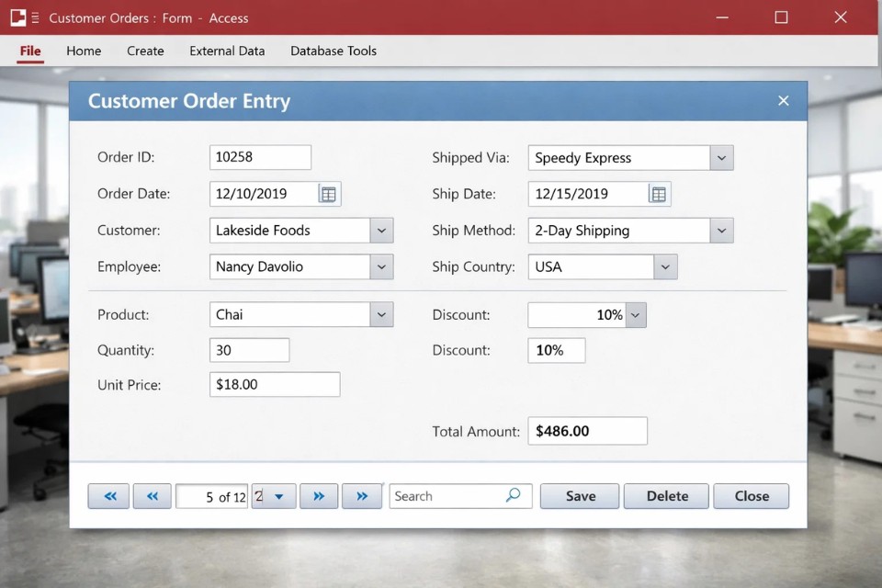This screenshot has height=588, width=882.
Task: Expand the Ship Country dropdown
Action: click(665, 267)
